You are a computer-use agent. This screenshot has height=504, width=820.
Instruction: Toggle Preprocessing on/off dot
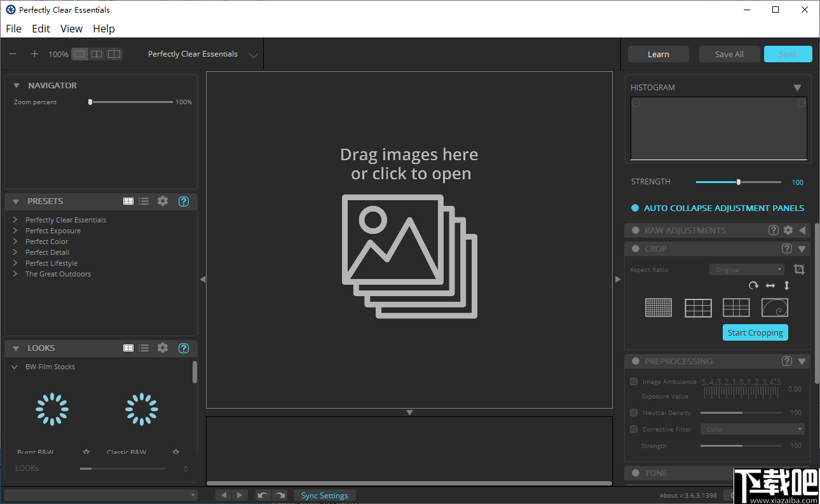pos(636,361)
